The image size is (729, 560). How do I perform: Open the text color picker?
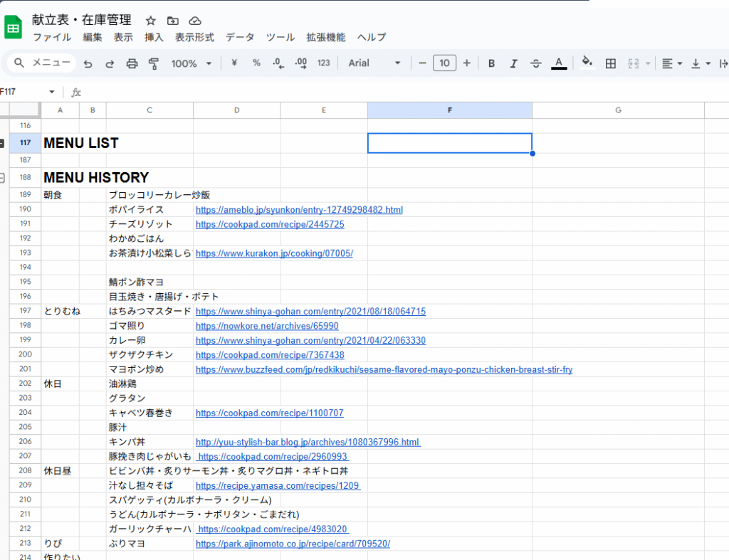[x=559, y=63]
